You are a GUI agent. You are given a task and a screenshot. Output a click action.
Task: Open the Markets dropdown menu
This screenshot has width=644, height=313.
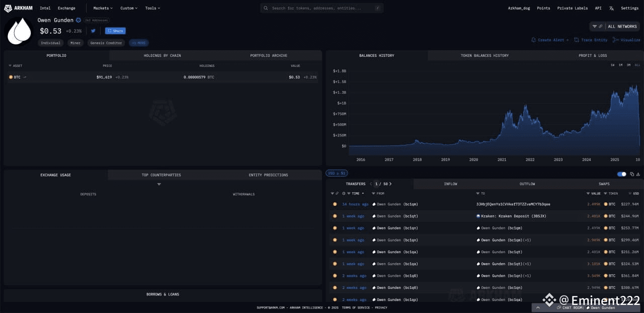(x=103, y=8)
